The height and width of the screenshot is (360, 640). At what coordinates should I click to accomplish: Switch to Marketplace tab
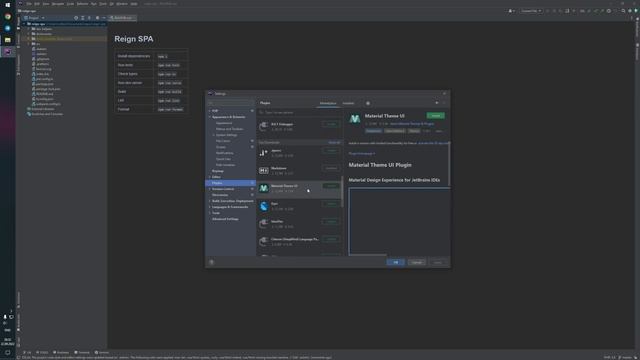pyautogui.click(x=328, y=103)
